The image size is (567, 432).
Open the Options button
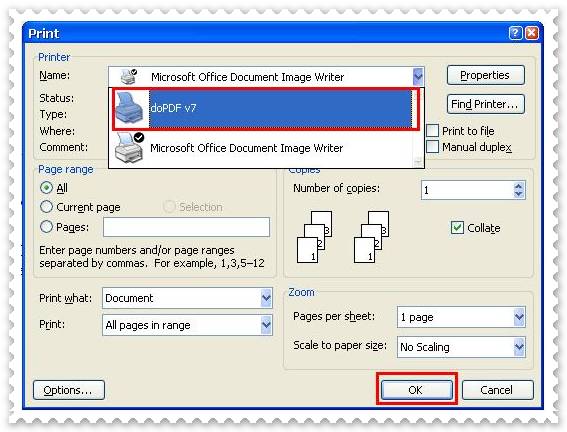pyautogui.click(x=69, y=390)
